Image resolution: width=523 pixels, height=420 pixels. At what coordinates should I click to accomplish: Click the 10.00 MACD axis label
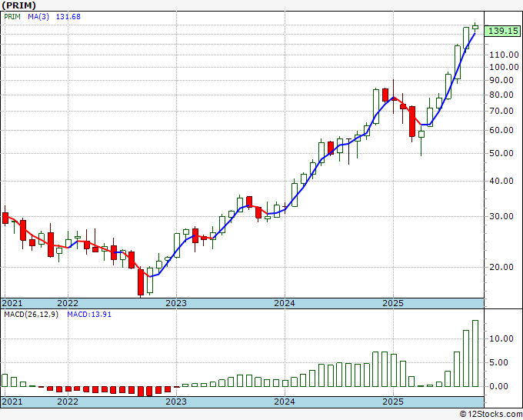click(501, 338)
